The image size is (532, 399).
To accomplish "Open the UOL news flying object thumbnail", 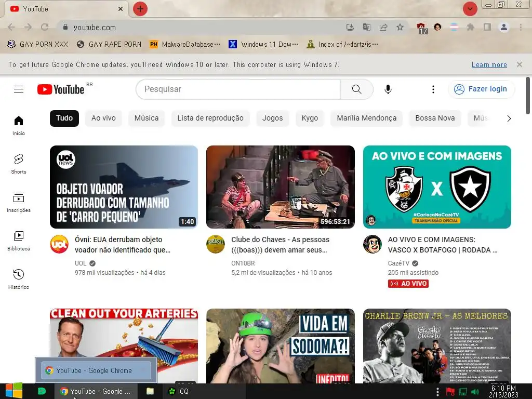I will pyautogui.click(x=124, y=187).
